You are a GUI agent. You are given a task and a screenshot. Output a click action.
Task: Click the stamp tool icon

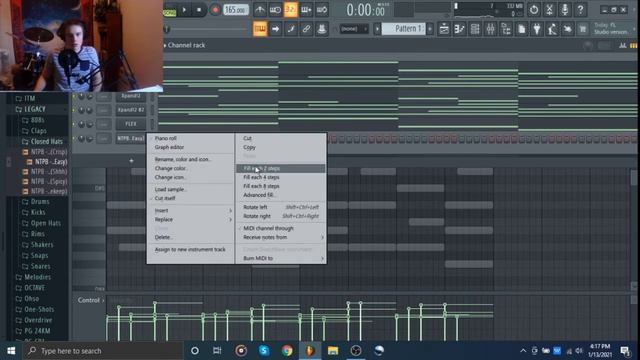[322, 29]
